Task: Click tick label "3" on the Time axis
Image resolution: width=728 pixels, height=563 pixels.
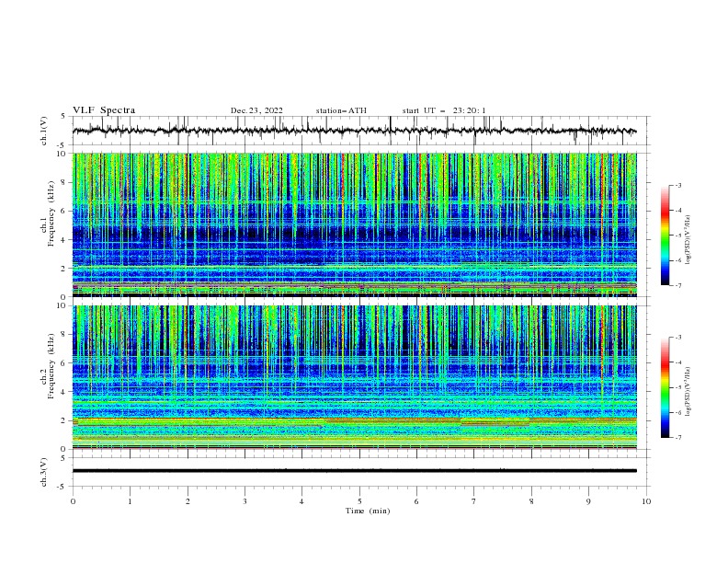Action: (245, 501)
